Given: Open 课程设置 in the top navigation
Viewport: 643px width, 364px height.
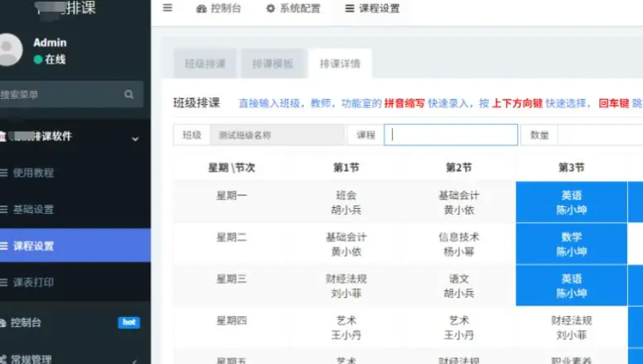Looking at the screenshot, I should coord(372,8).
